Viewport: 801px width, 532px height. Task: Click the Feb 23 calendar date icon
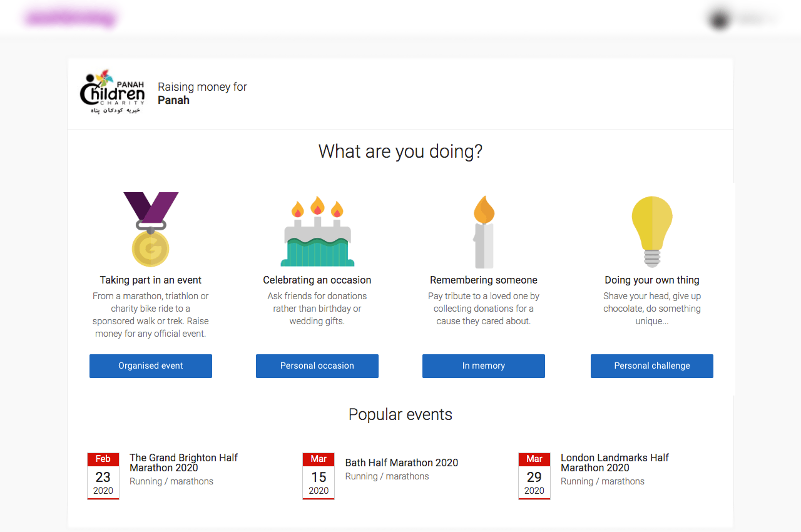tap(103, 476)
